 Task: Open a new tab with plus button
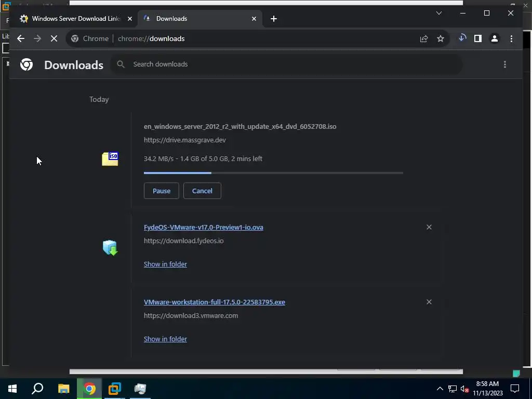coord(274,19)
